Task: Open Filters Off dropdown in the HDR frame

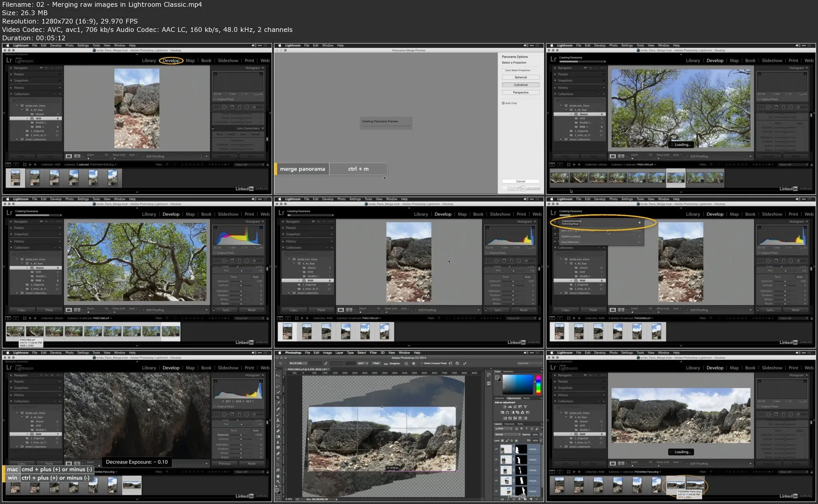Action: (x=249, y=165)
